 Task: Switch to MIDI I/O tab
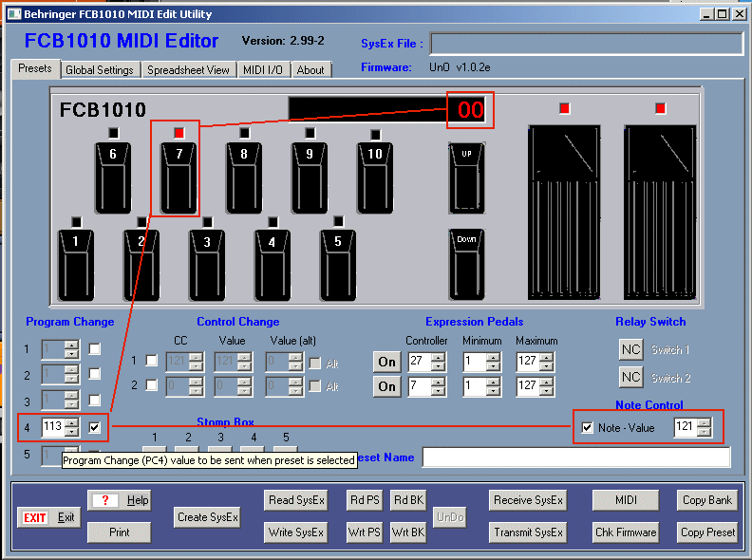pos(263,70)
